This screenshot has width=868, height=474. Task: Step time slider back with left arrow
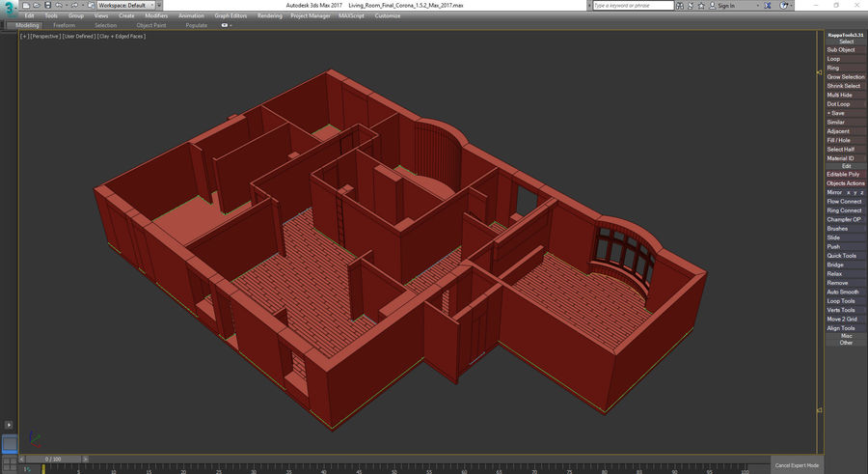22,459
